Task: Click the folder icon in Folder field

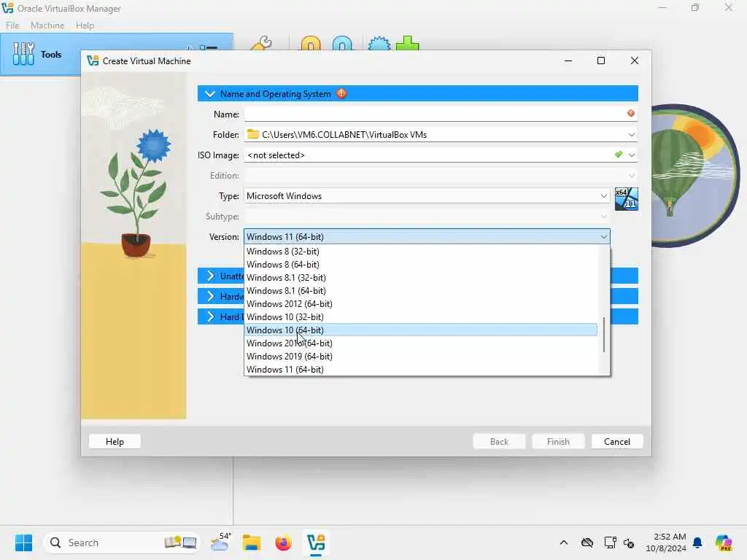Action: click(253, 134)
